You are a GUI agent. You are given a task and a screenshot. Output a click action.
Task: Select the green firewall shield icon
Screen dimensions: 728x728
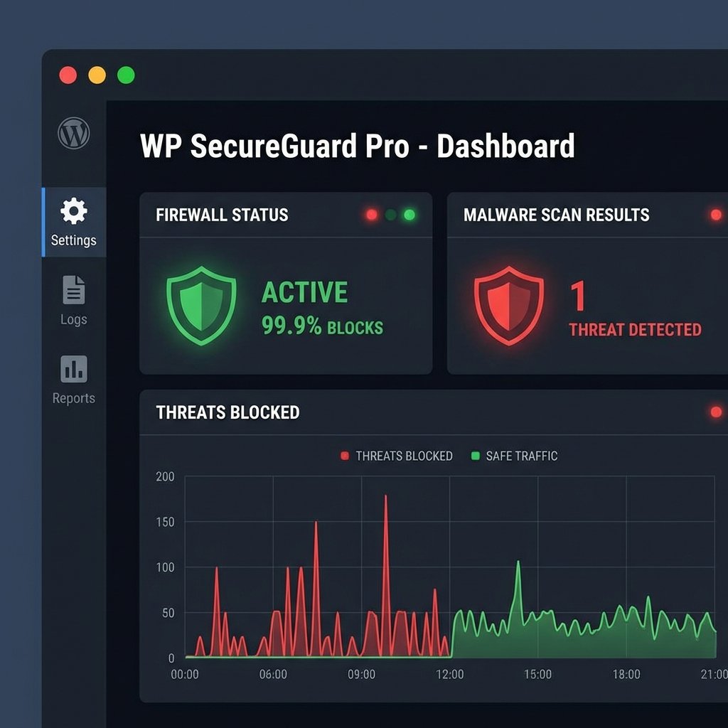click(201, 306)
